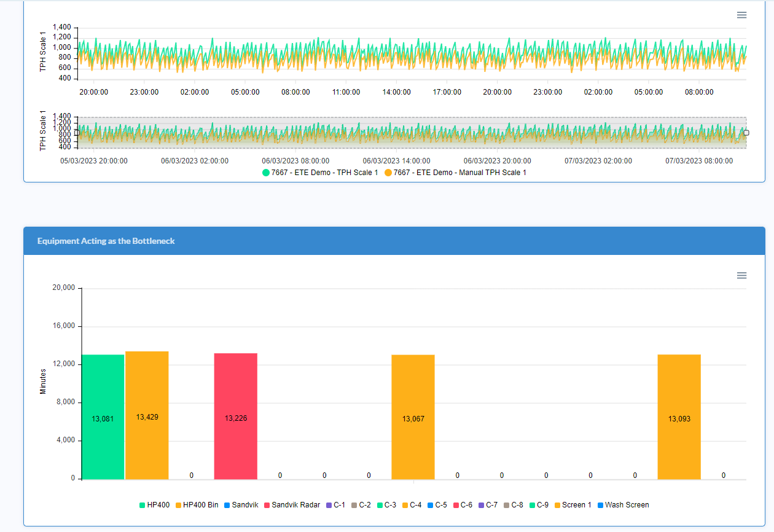Click navigator date 06/03/2023 08:00:00
Image resolution: width=774 pixels, height=532 pixels.
[295, 161]
